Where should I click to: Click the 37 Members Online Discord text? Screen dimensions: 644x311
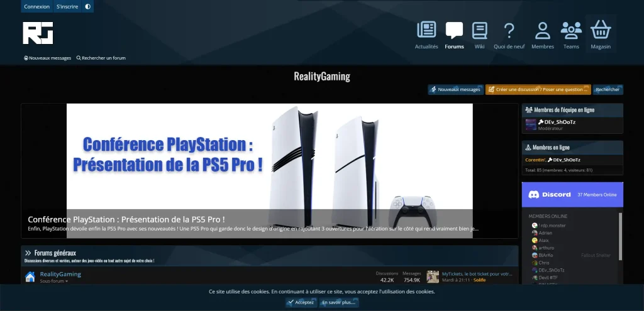pos(597,195)
